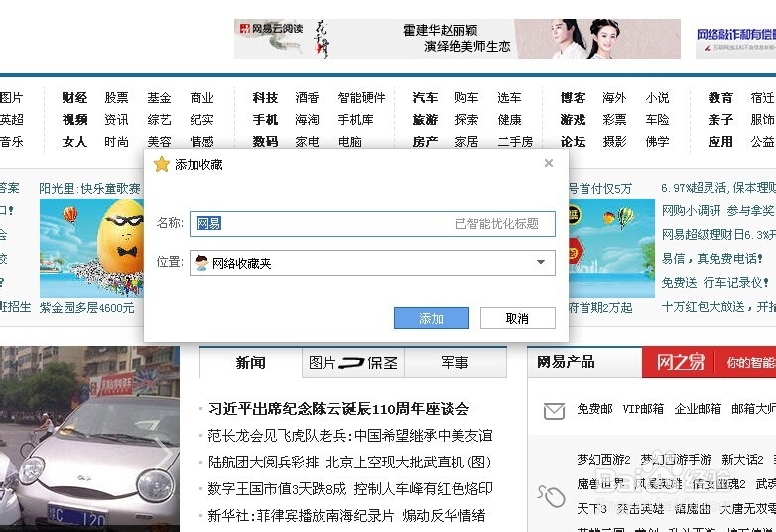Open the 小说 navigation link
776x532 pixels.
click(x=657, y=98)
